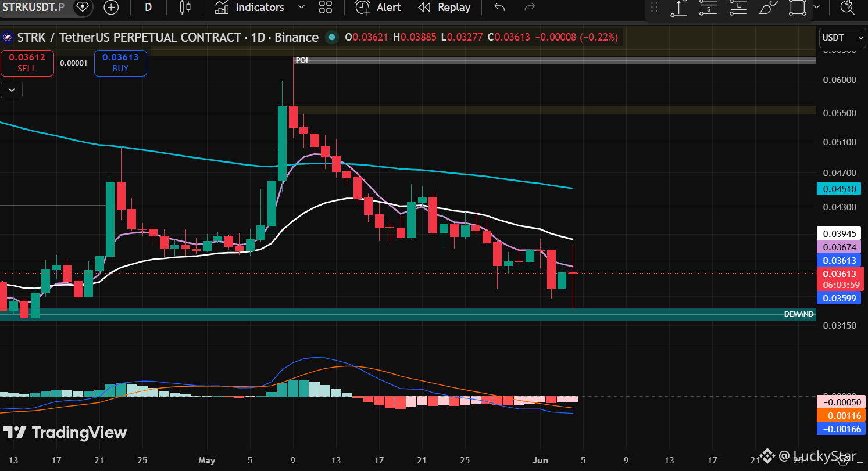
Task: Click the May label on the time axis
Action: tap(207, 461)
